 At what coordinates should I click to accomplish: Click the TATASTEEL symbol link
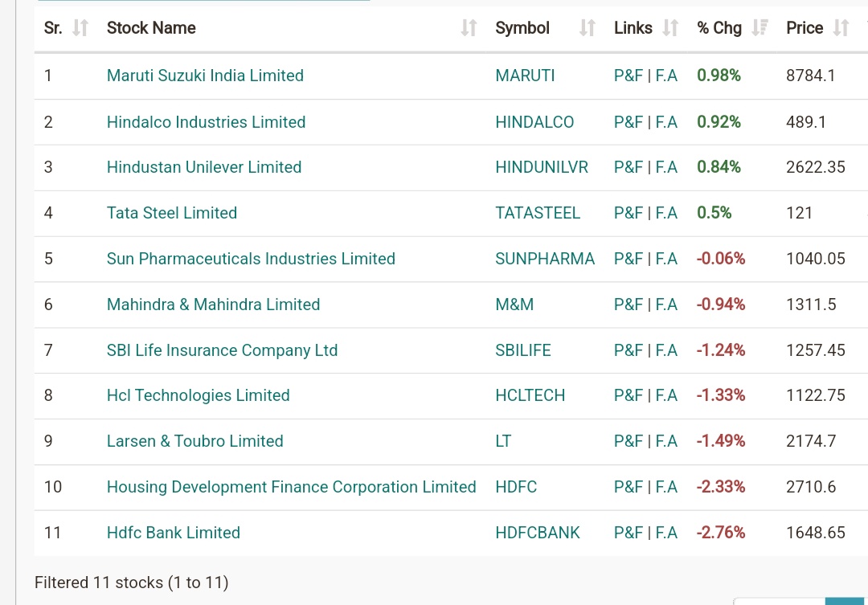click(538, 213)
